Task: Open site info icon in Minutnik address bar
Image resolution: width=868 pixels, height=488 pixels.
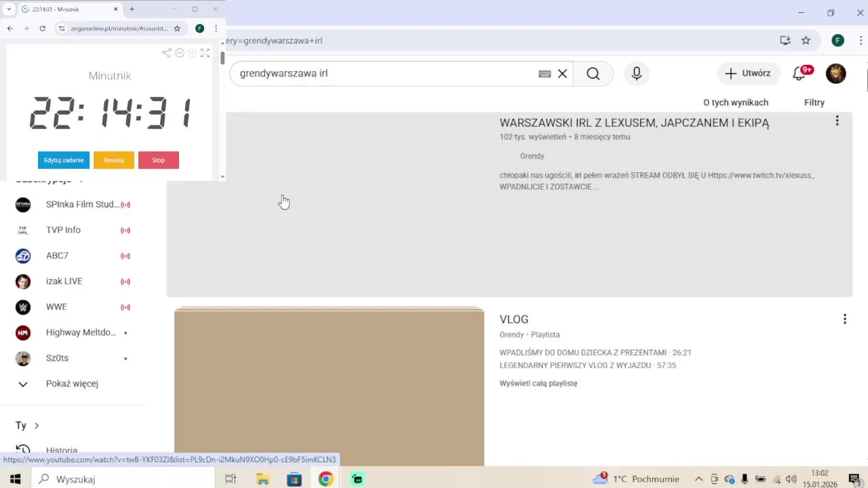Action: (62, 28)
